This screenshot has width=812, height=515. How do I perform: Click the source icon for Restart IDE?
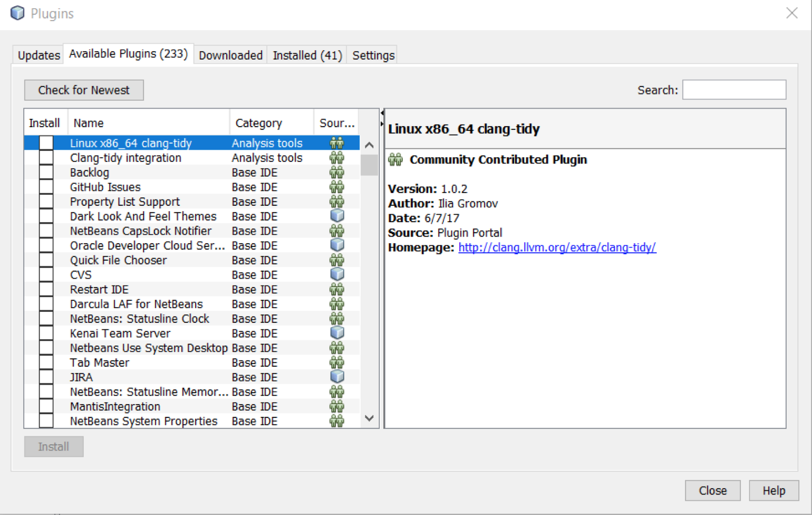pyautogui.click(x=337, y=290)
